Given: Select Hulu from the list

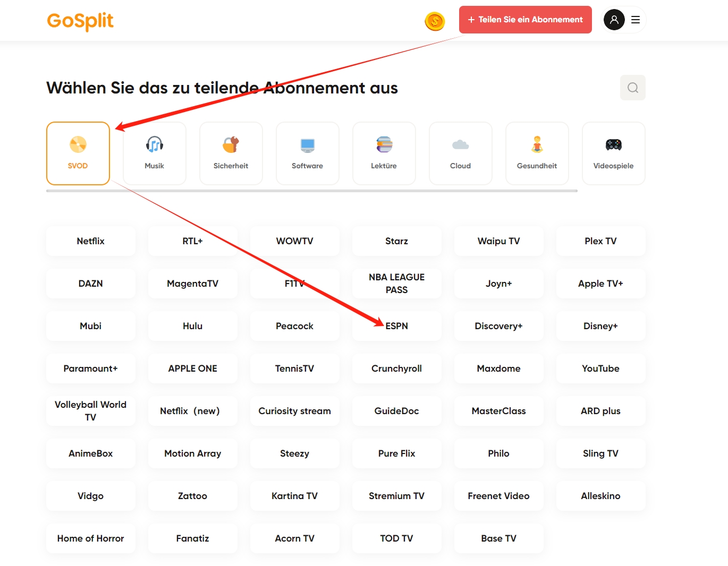Looking at the screenshot, I should (193, 326).
